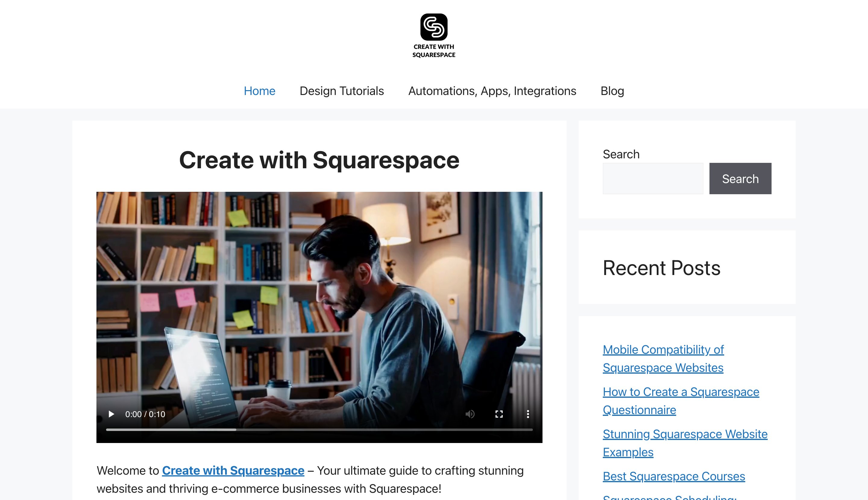868x500 pixels.
Task: Navigate to Automations, Apps, Integrations
Action: pos(492,91)
